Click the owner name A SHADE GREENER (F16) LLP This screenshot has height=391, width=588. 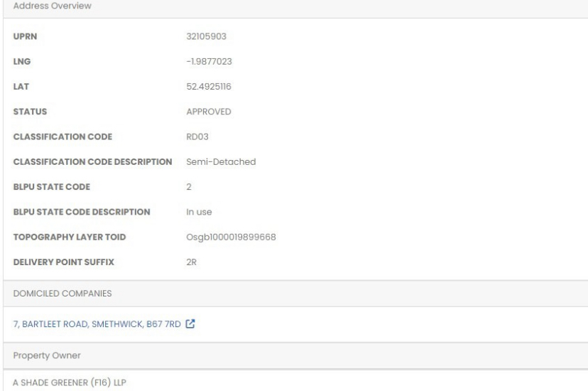pyautogui.click(x=70, y=382)
